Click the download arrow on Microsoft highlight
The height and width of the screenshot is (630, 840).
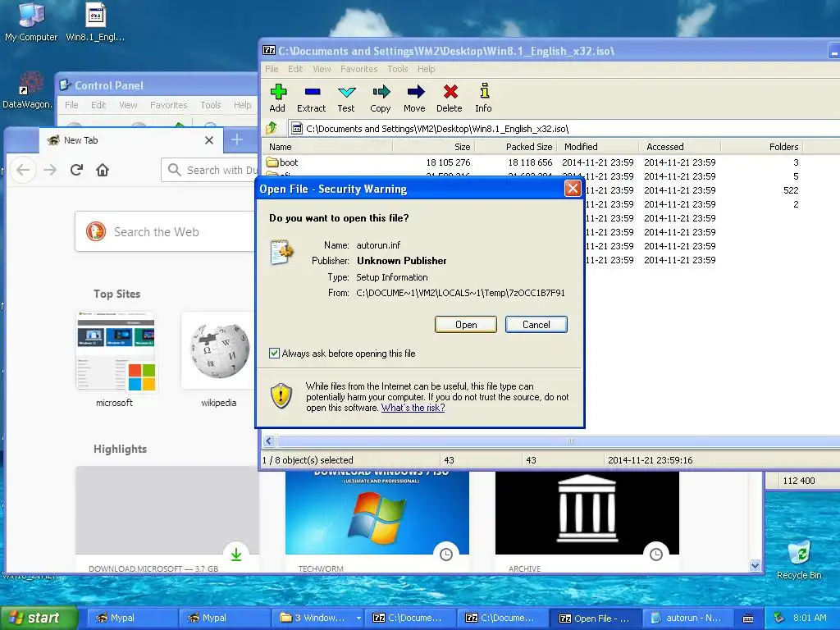pyautogui.click(x=236, y=555)
